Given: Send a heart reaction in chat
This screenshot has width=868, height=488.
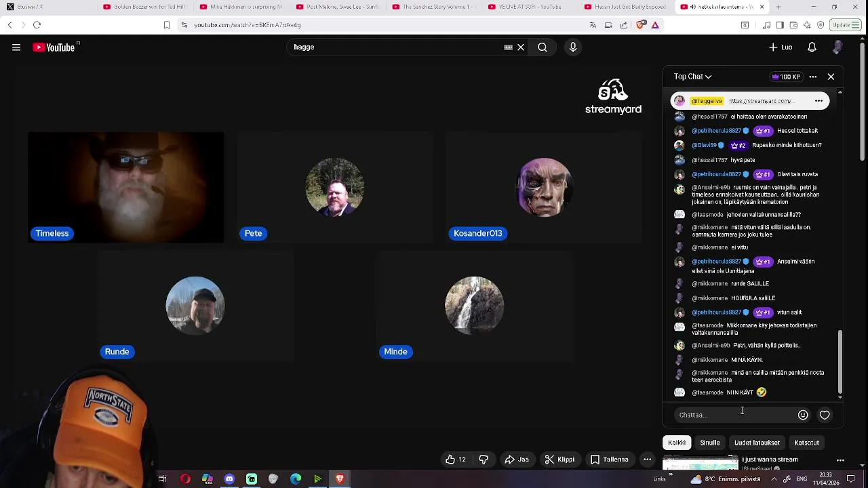Looking at the screenshot, I should pyautogui.click(x=825, y=415).
